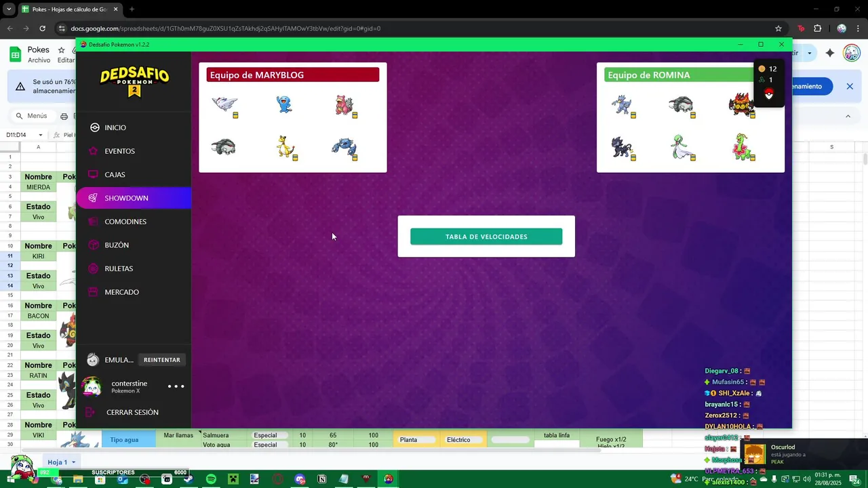Click the Equipo de MARYBLOG header
This screenshot has height=488, width=868.
pyautogui.click(x=293, y=75)
